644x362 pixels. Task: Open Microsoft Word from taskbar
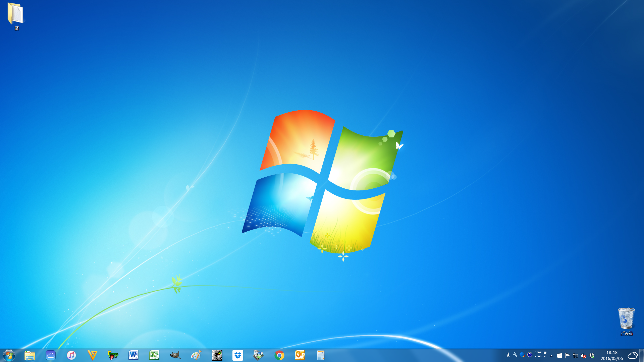(x=133, y=355)
